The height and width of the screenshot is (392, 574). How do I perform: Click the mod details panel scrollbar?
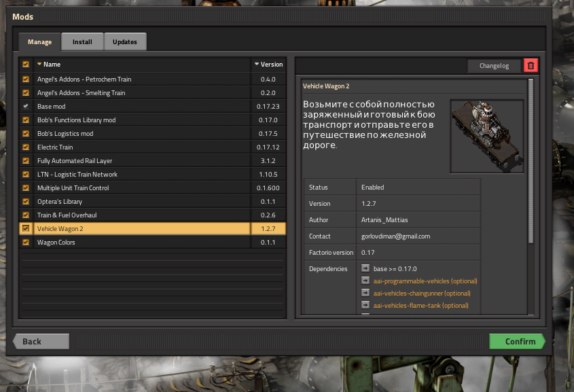pos(531,161)
